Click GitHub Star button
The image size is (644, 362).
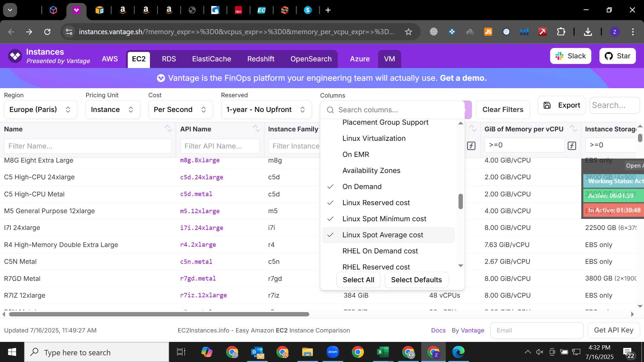point(617,56)
